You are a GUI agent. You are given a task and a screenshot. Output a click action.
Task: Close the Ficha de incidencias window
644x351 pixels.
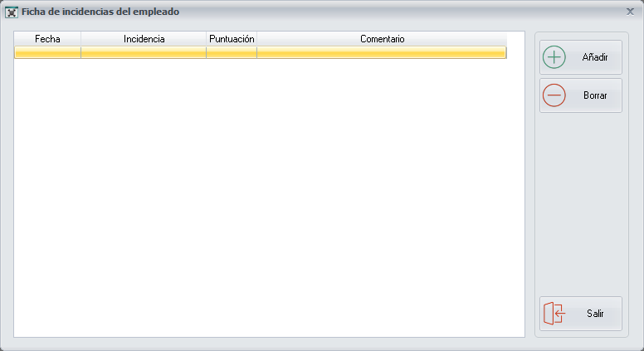click(x=630, y=12)
